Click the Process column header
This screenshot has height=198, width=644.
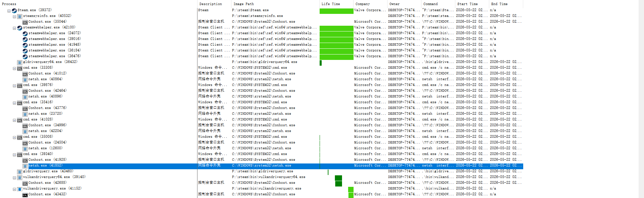(x=98, y=4)
